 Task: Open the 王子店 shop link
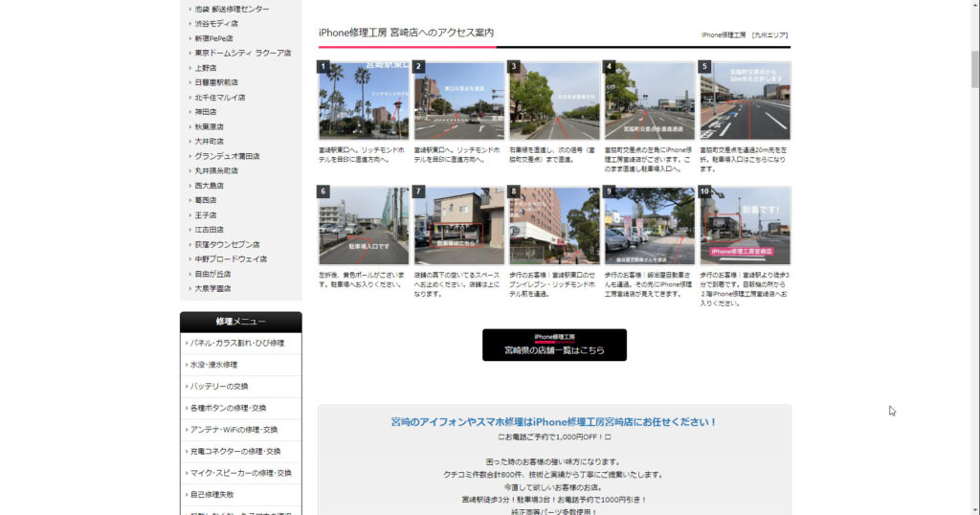coord(206,215)
